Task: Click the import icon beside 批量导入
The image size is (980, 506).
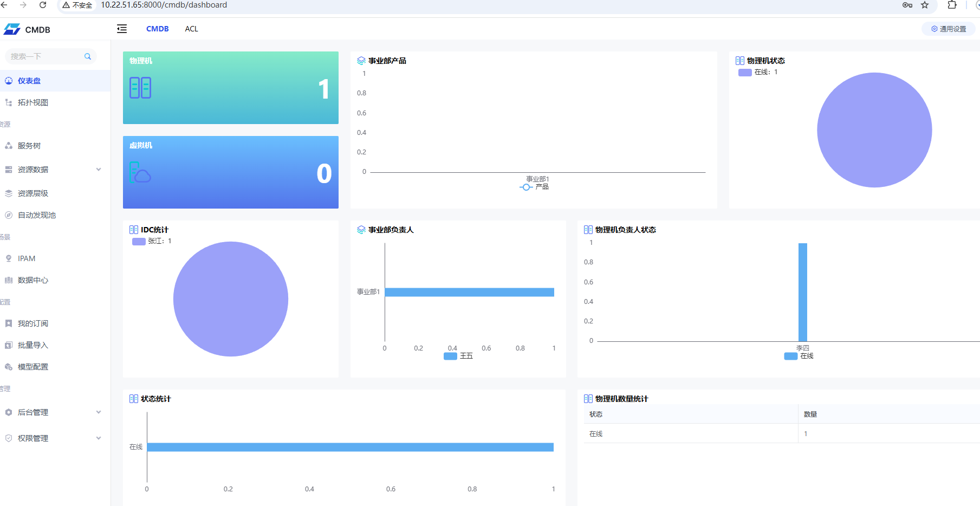Action: pos(9,345)
